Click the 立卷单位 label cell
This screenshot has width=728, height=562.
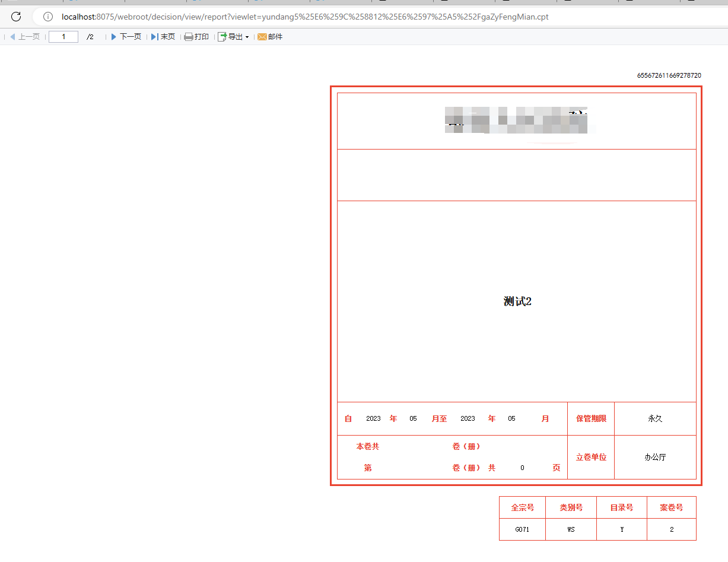click(591, 457)
